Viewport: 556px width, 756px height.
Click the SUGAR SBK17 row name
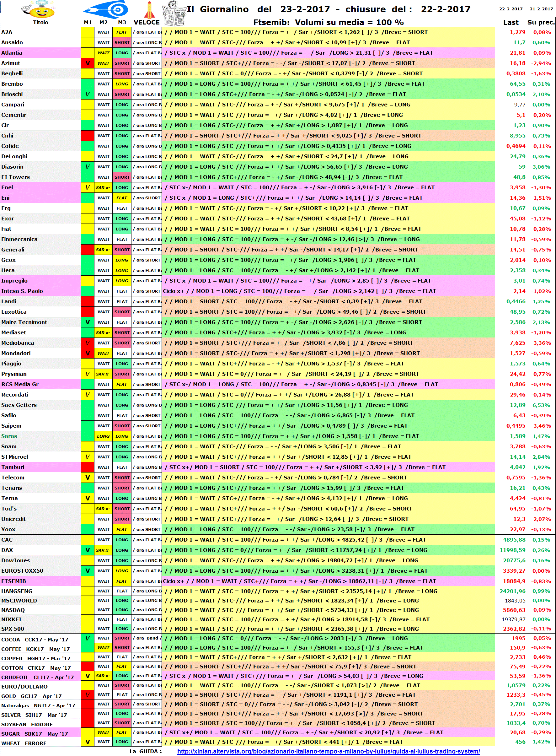[35, 734]
